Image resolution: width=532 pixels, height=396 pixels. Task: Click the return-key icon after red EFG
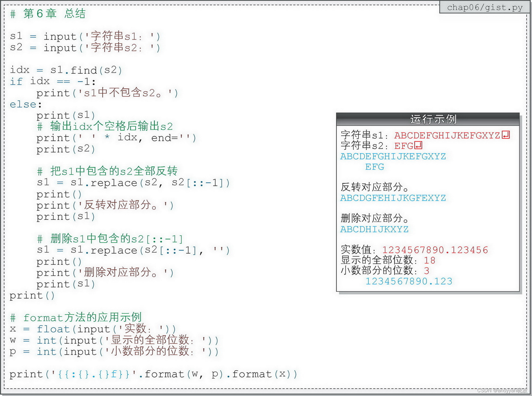[x=418, y=145]
